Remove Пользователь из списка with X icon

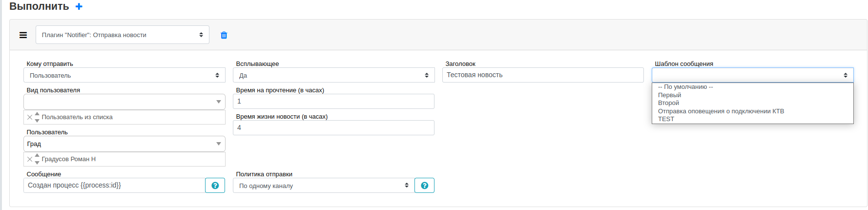click(x=30, y=117)
